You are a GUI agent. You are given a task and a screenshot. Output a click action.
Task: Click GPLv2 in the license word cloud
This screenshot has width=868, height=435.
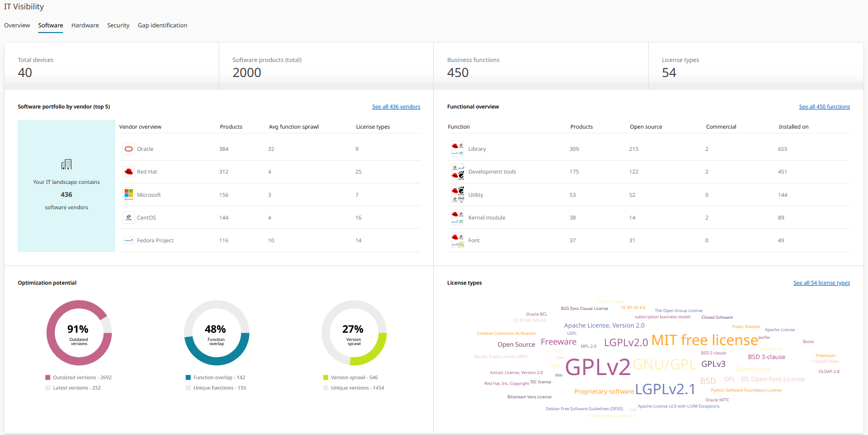click(598, 367)
